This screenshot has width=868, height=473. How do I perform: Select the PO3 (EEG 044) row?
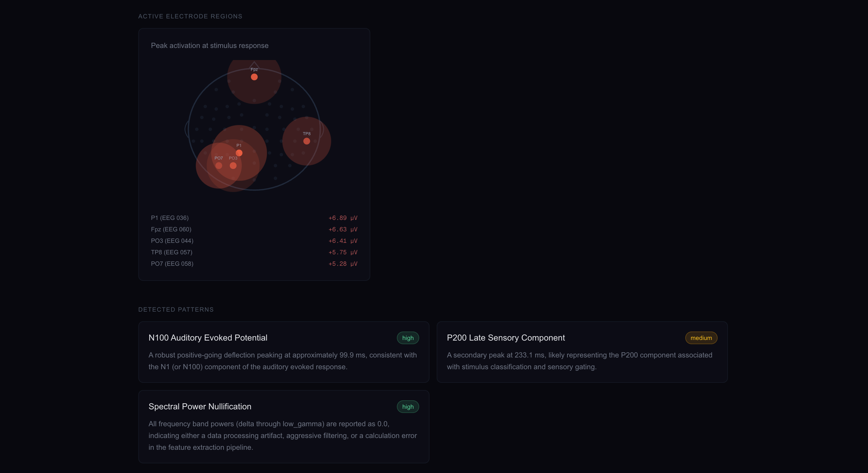point(254,241)
